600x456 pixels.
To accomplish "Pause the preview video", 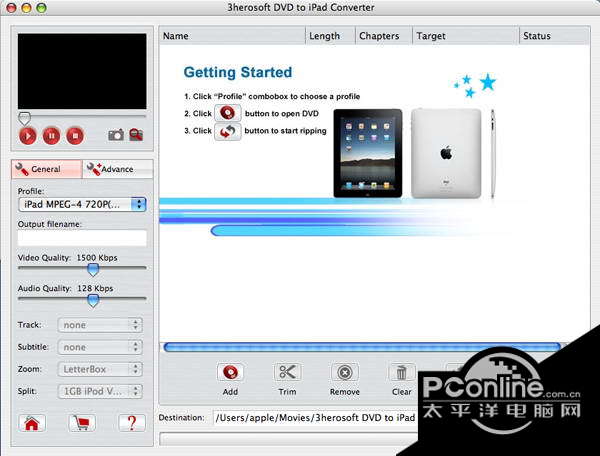I will click(x=51, y=136).
